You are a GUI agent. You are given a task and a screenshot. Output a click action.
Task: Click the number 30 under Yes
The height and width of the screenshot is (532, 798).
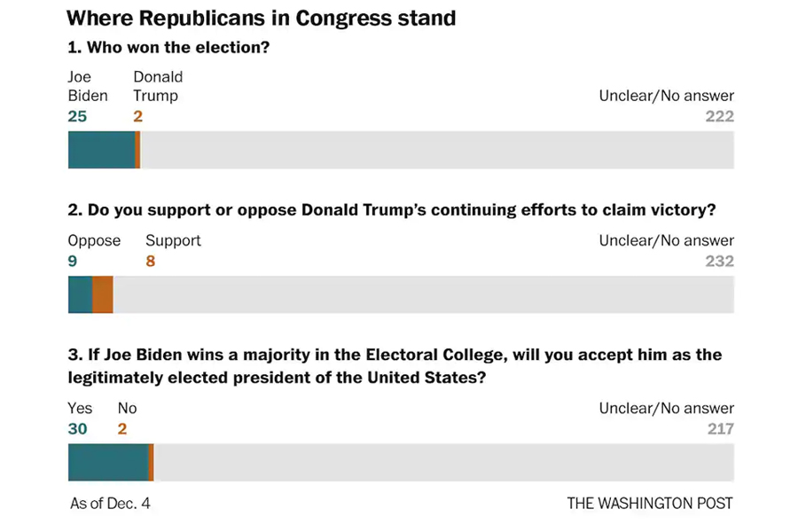(x=77, y=428)
